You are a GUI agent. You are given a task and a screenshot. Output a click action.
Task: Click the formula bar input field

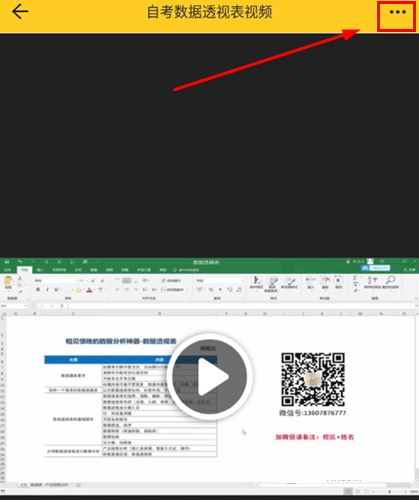coord(242,306)
